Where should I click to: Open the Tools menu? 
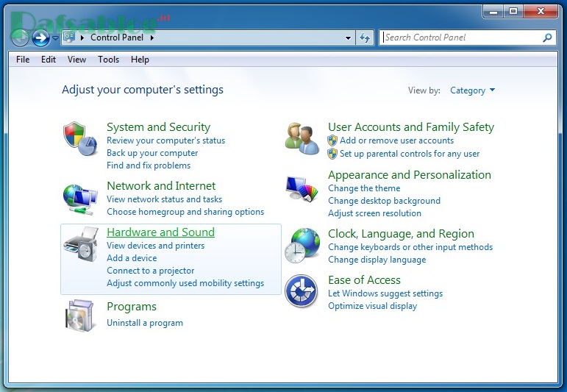point(109,60)
